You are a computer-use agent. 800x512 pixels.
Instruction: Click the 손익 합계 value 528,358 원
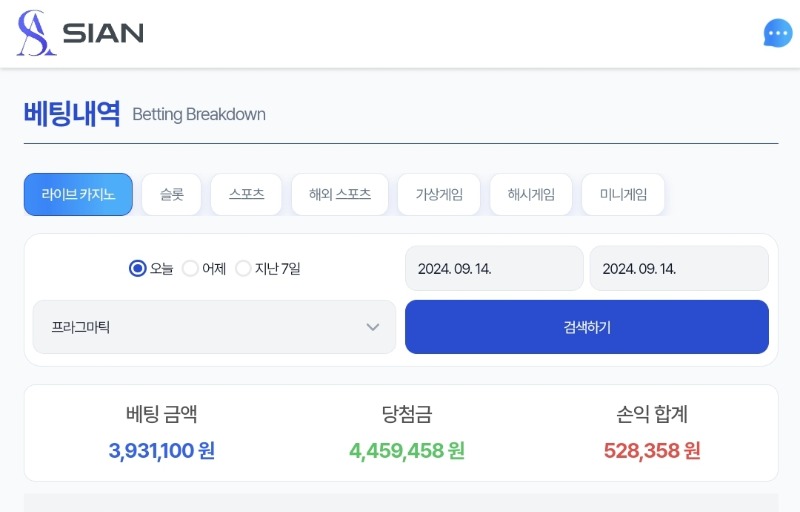[x=652, y=451]
